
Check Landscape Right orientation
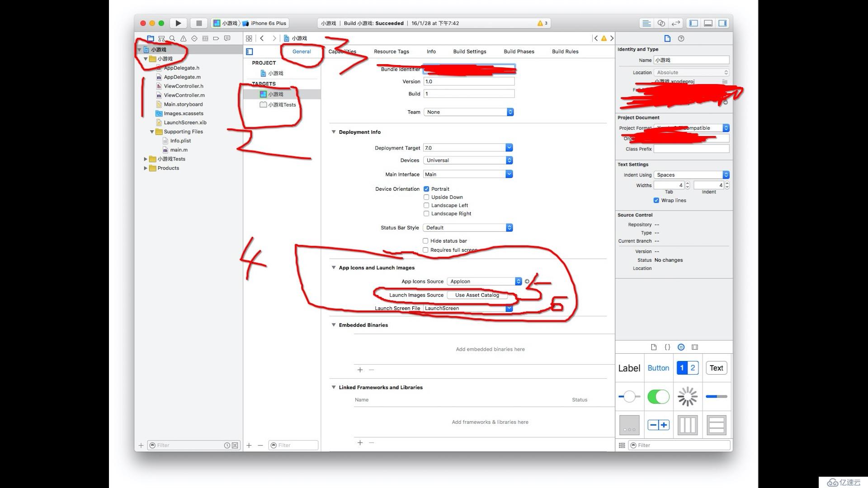click(x=426, y=213)
